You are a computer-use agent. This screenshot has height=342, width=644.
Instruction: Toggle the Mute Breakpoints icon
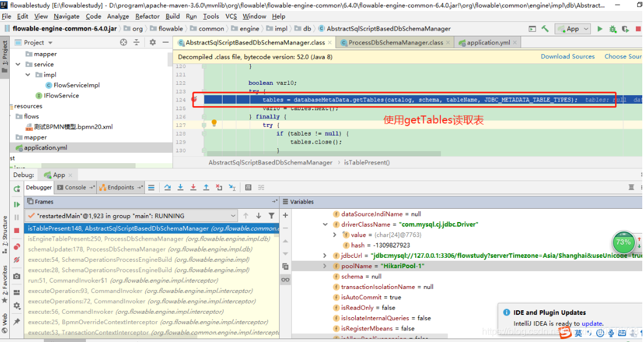coord(17,260)
